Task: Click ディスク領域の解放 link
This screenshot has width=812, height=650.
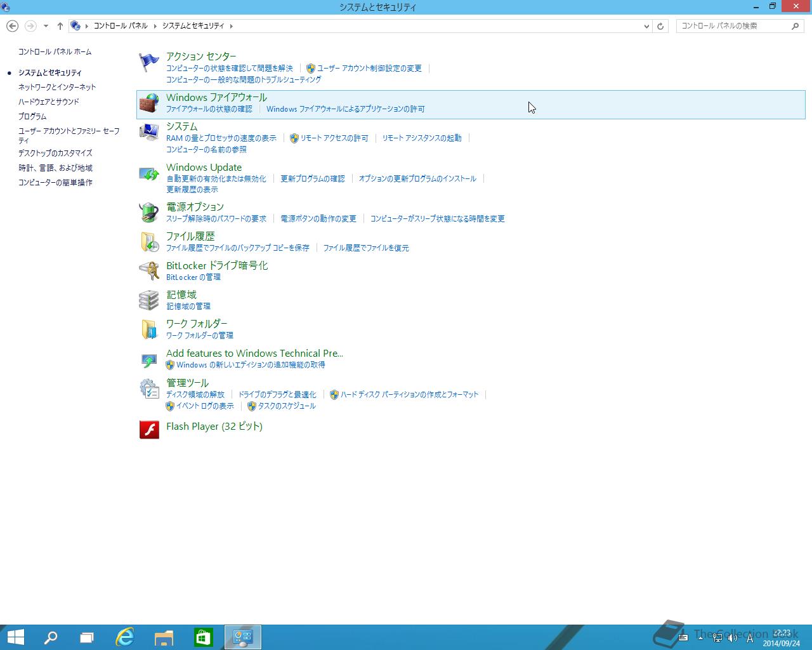Action: pos(195,394)
